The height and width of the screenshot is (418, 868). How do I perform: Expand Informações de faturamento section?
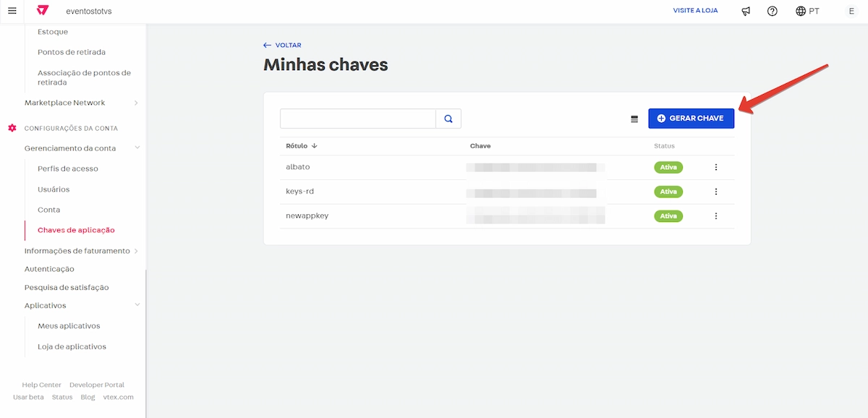tap(137, 251)
